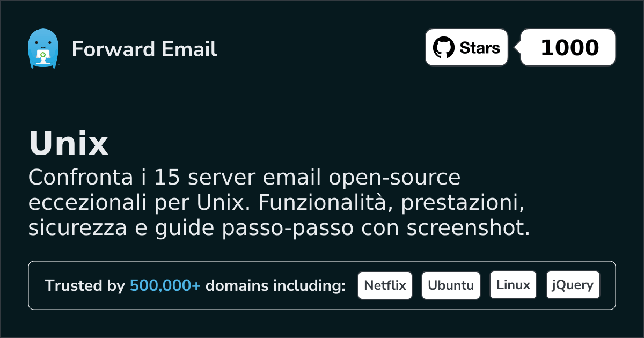Click the 1000 star count badge
Viewport: 644px width, 338px height.
pos(569,48)
